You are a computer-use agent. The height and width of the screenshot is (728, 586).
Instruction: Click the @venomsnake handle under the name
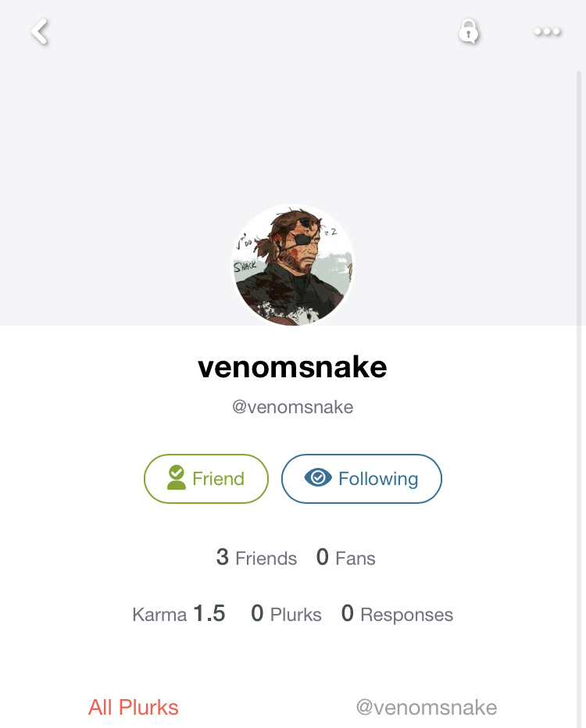click(x=292, y=407)
